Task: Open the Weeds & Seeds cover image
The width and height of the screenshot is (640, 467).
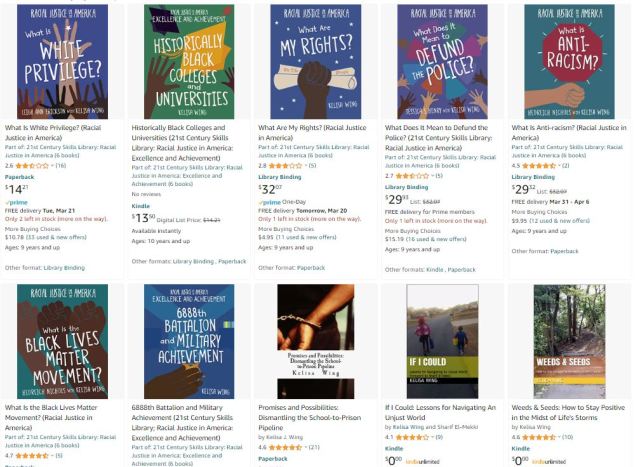Action: click(x=569, y=341)
